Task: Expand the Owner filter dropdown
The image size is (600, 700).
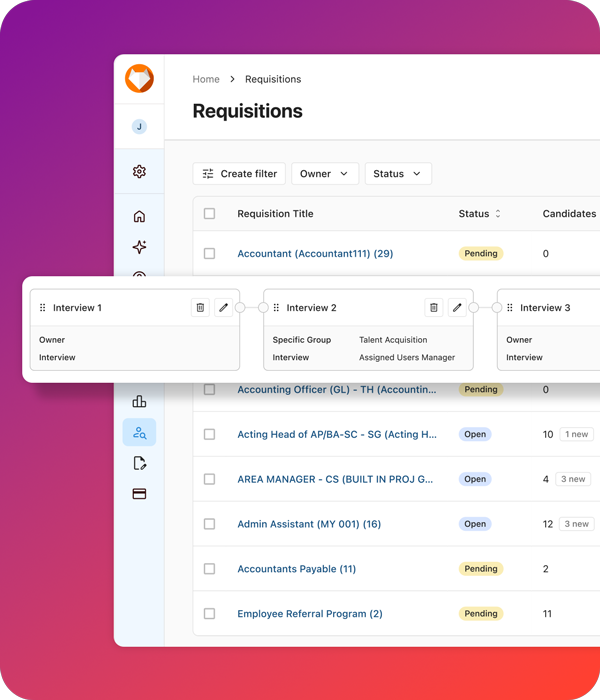Action: point(325,174)
